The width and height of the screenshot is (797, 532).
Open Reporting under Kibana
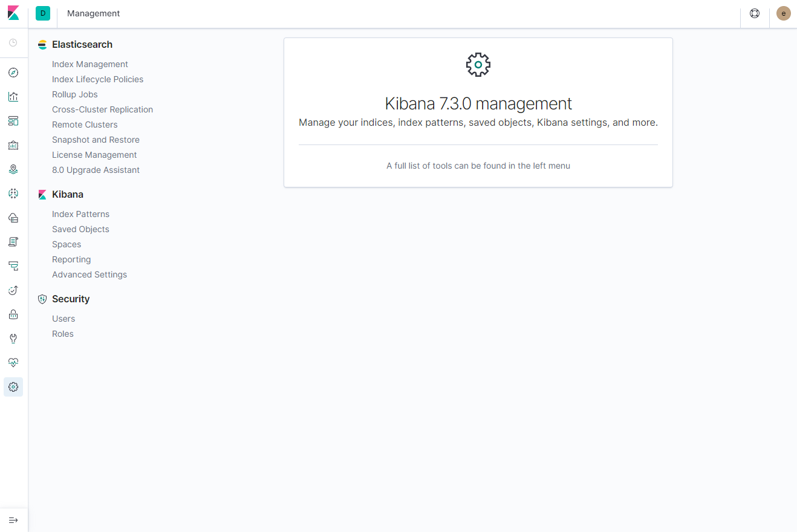click(71, 259)
